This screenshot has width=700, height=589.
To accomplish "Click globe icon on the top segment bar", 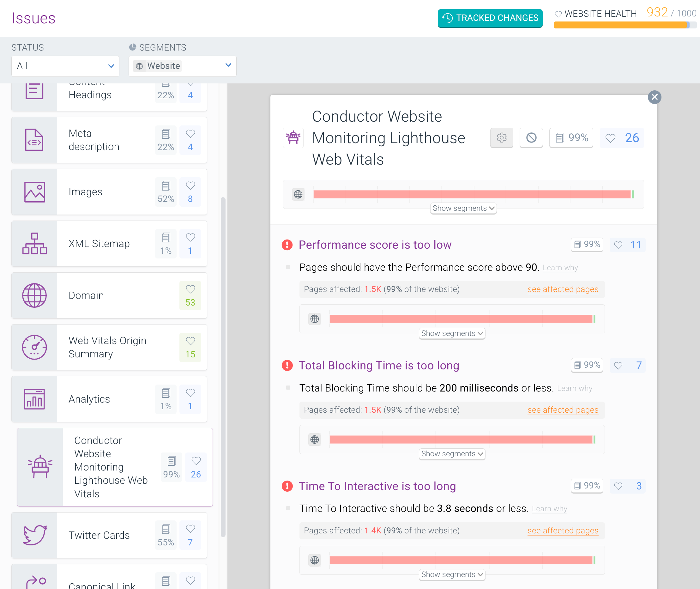I will coord(298,194).
